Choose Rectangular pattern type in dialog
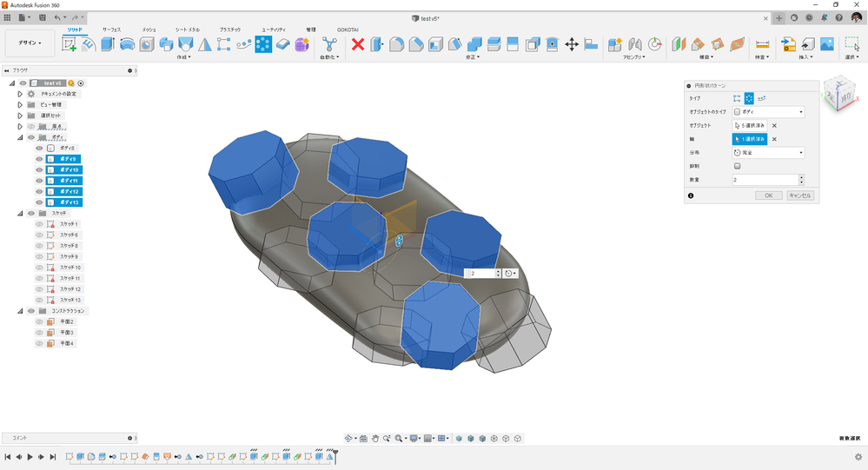The image size is (868, 470). point(737,98)
